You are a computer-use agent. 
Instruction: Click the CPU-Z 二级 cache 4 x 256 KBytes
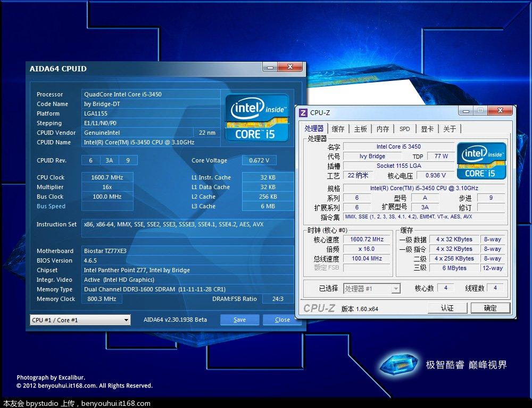tap(454, 258)
